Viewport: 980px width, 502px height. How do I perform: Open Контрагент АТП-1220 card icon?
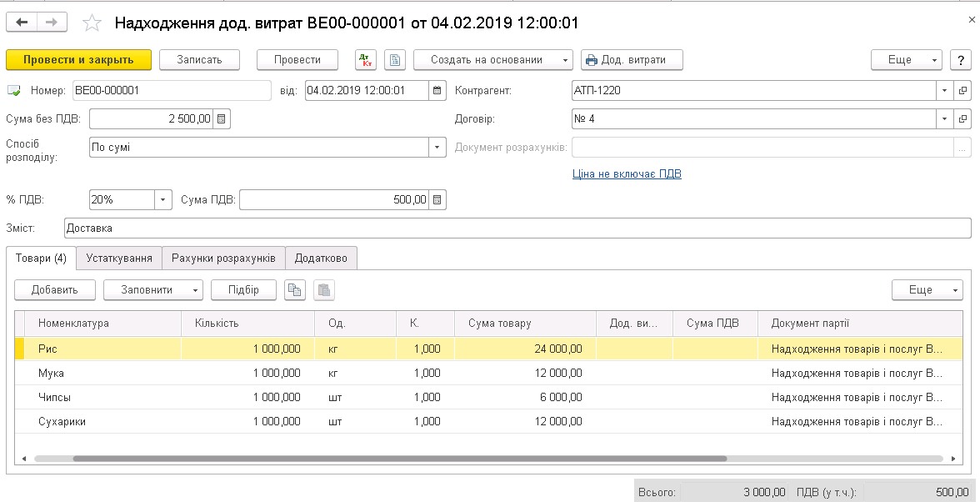point(963,91)
